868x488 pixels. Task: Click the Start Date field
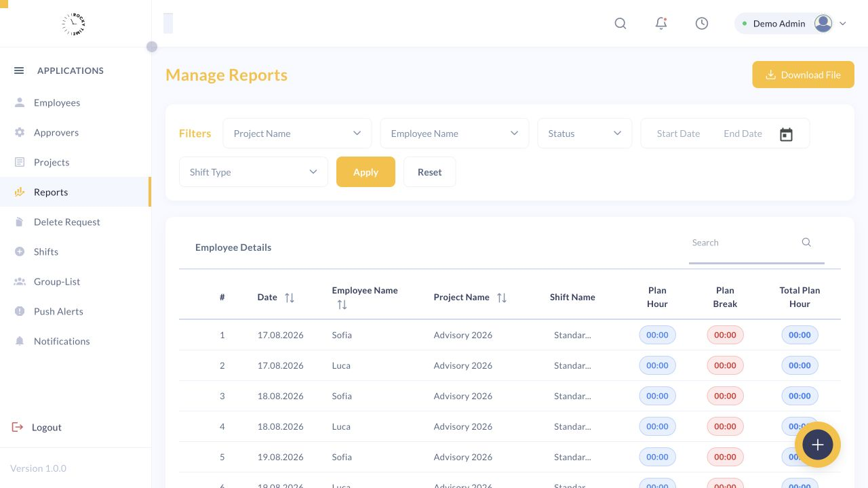point(678,134)
